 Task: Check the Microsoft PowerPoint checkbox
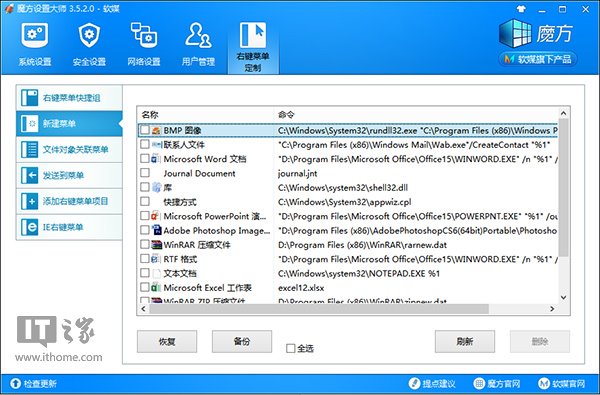(x=145, y=216)
